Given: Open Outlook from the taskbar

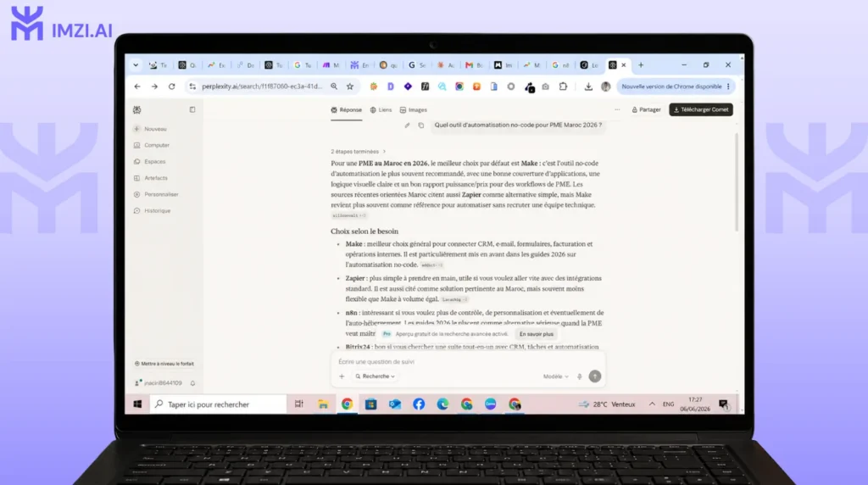Looking at the screenshot, I should tap(395, 404).
